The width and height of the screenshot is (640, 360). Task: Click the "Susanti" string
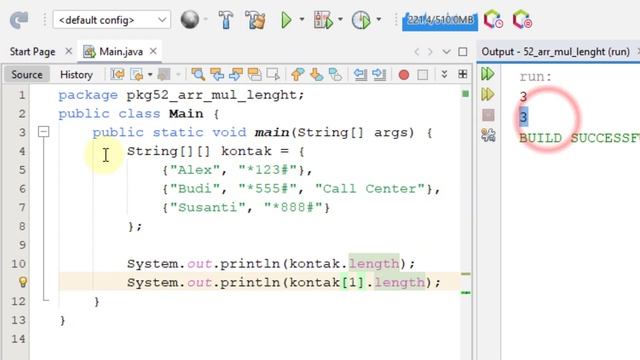point(208,207)
